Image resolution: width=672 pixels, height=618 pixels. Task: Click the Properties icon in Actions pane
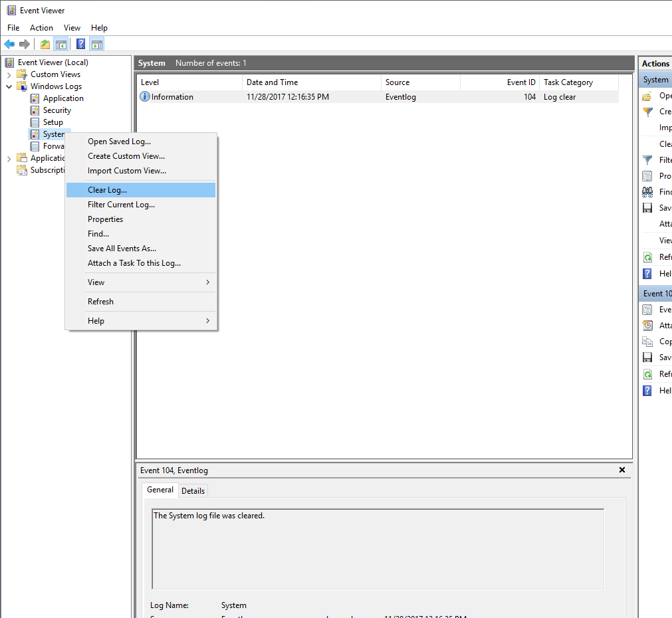(647, 176)
